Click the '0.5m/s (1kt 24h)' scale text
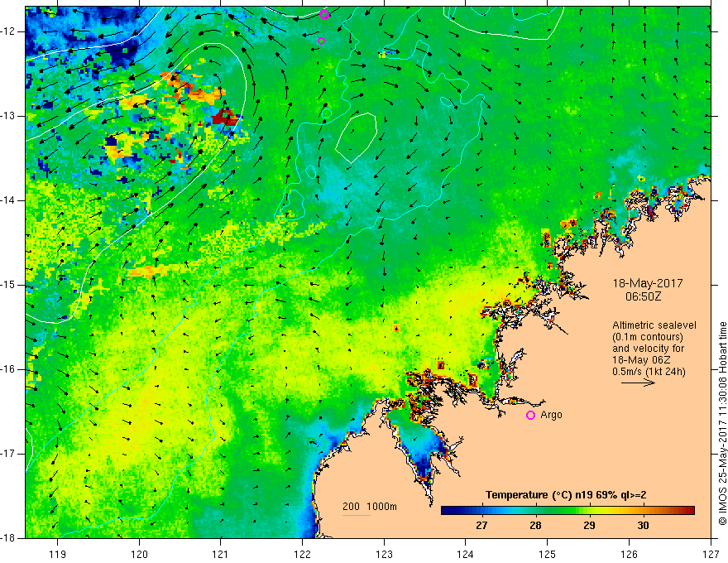The width and height of the screenshot is (728, 563). 649,372
